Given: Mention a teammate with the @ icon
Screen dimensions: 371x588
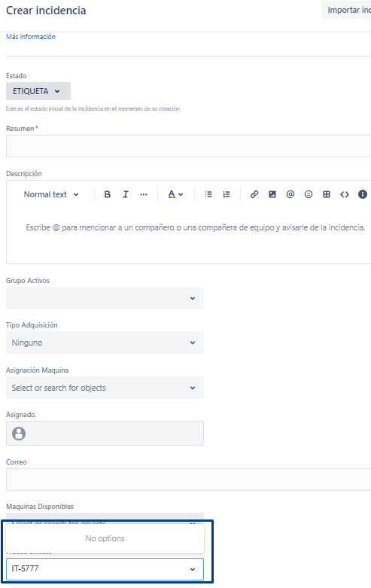Looking at the screenshot, I should (x=290, y=194).
